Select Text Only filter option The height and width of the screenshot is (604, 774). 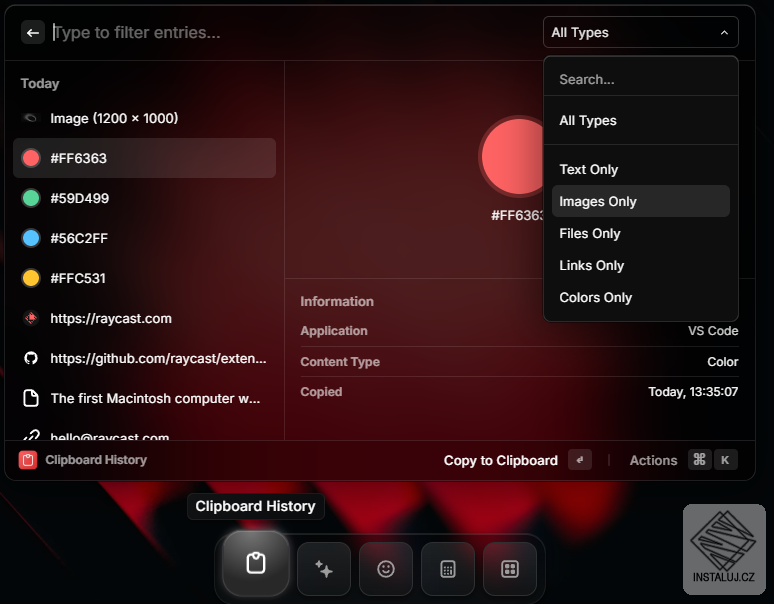[x=640, y=169]
